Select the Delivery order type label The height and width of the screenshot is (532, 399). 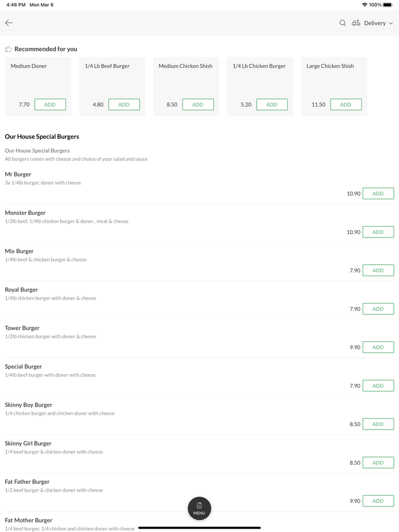[x=374, y=23]
